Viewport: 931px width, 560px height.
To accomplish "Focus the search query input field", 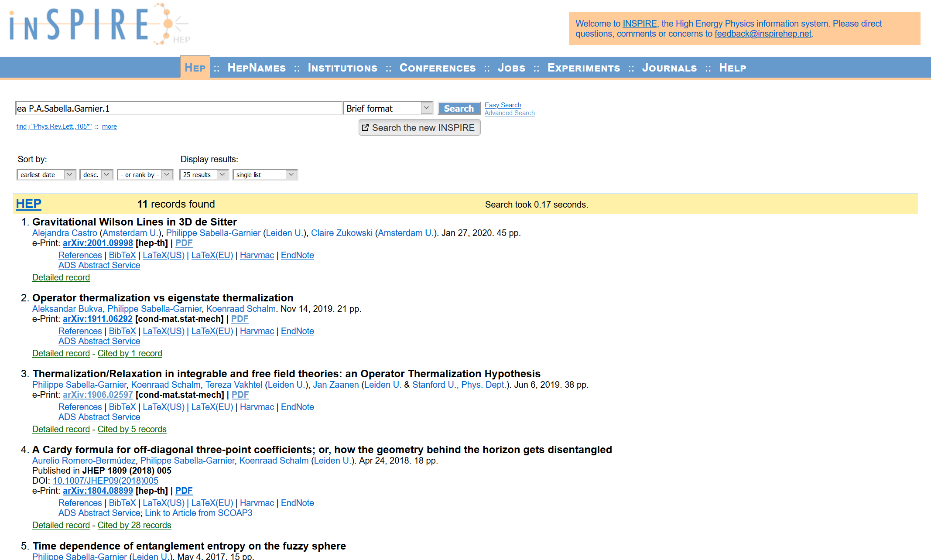I will click(x=179, y=108).
